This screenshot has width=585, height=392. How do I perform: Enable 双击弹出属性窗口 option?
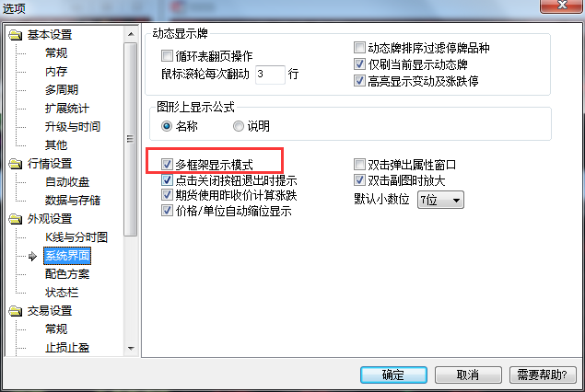tap(359, 164)
